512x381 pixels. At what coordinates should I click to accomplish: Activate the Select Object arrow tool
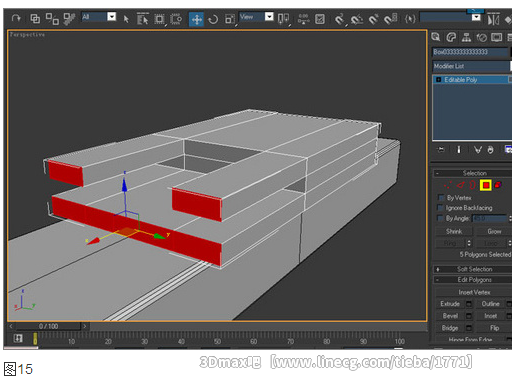(126, 19)
